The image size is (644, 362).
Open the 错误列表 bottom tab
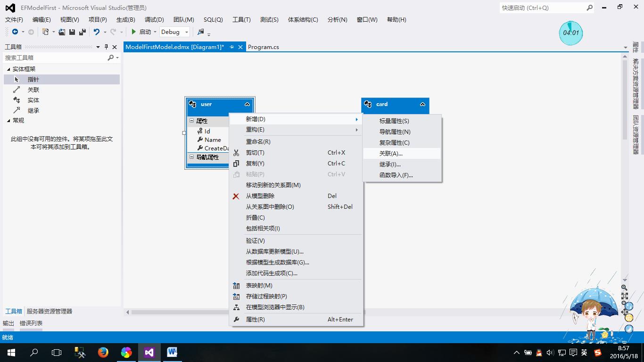click(31, 323)
